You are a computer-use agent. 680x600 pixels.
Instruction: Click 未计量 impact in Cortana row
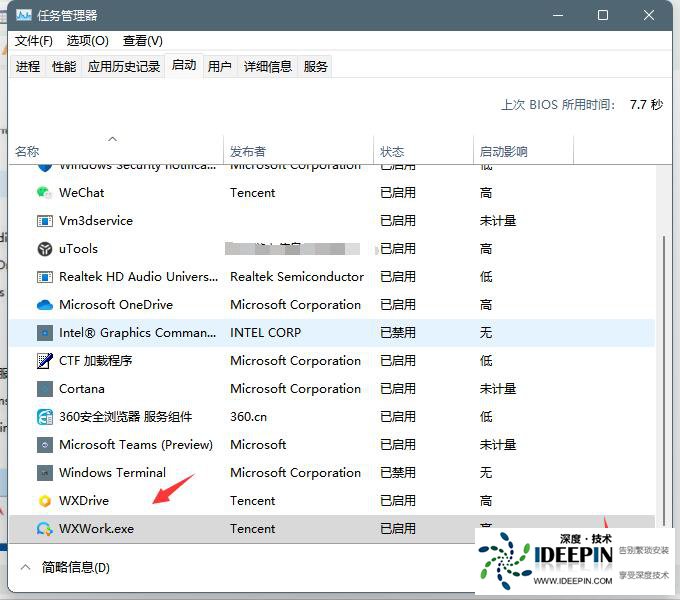coord(497,389)
